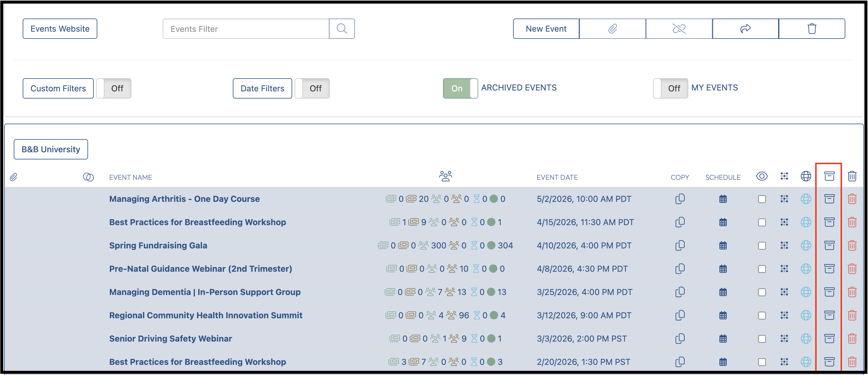Check the visibility box for Managing Dementia
The image size is (868, 375).
762,293
